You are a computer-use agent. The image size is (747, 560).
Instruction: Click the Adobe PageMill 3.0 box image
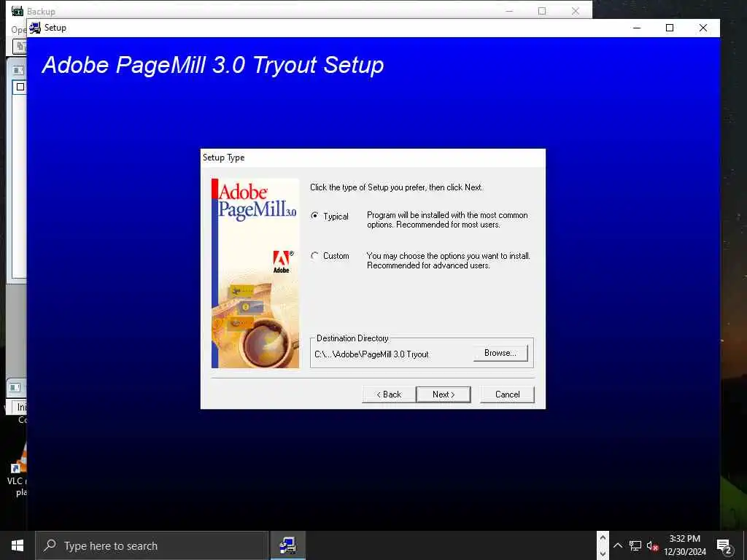pyautogui.click(x=255, y=273)
